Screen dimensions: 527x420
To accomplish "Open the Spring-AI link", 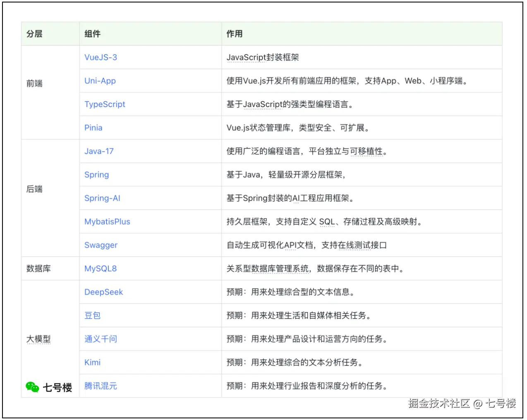I will tap(102, 198).
